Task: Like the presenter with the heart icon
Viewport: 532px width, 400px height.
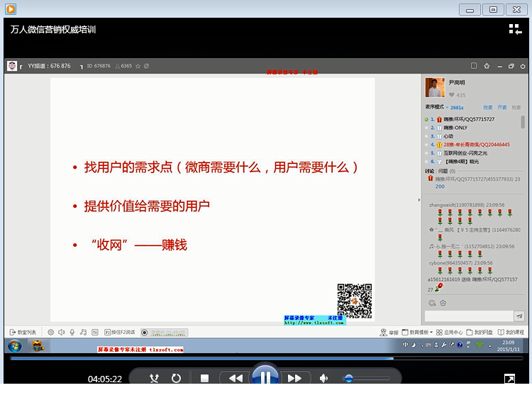Action: pyautogui.click(x=451, y=95)
